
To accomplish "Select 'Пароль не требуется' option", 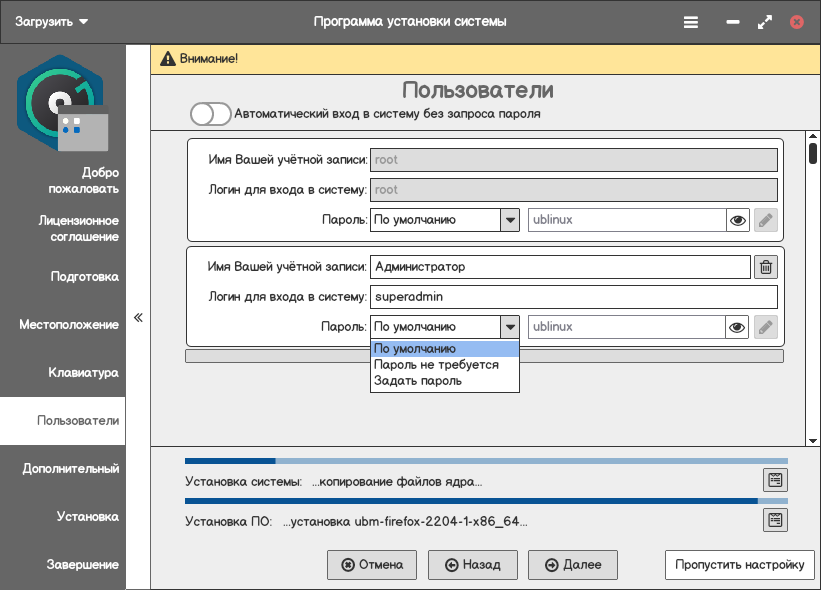I will click(436, 365).
